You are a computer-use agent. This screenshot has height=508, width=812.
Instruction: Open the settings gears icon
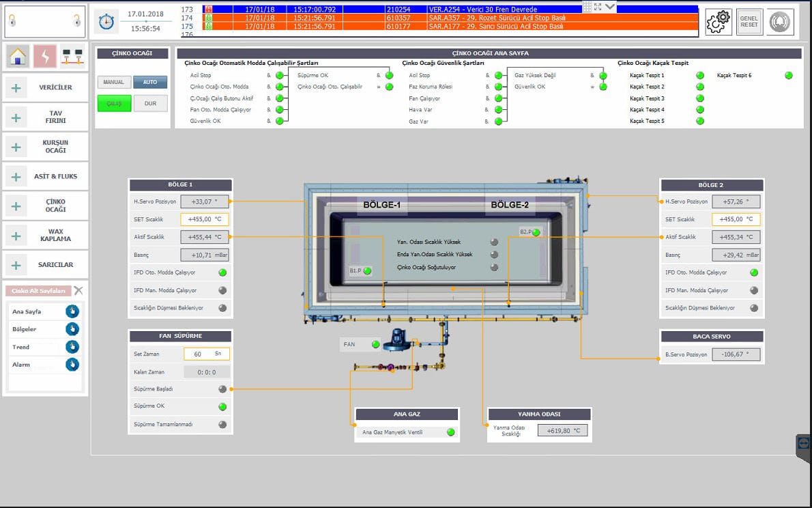pyautogui.click(x=718, y=22)
